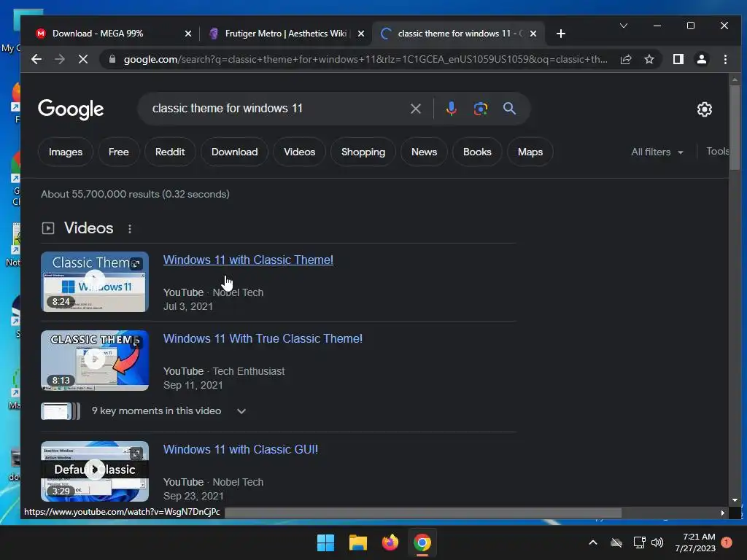
Task: Close the classic theme search tab
Action: (x=533, y=34)
